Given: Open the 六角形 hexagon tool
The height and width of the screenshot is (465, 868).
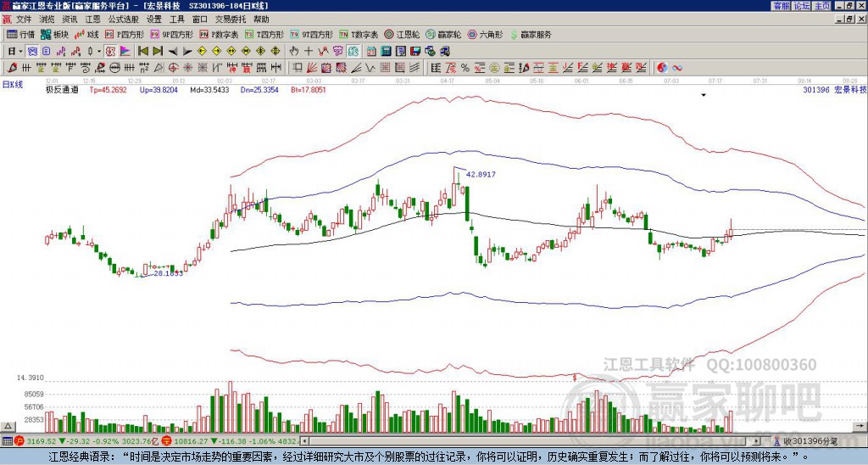Looking at the screenshot, I should (x=486, y=34).
